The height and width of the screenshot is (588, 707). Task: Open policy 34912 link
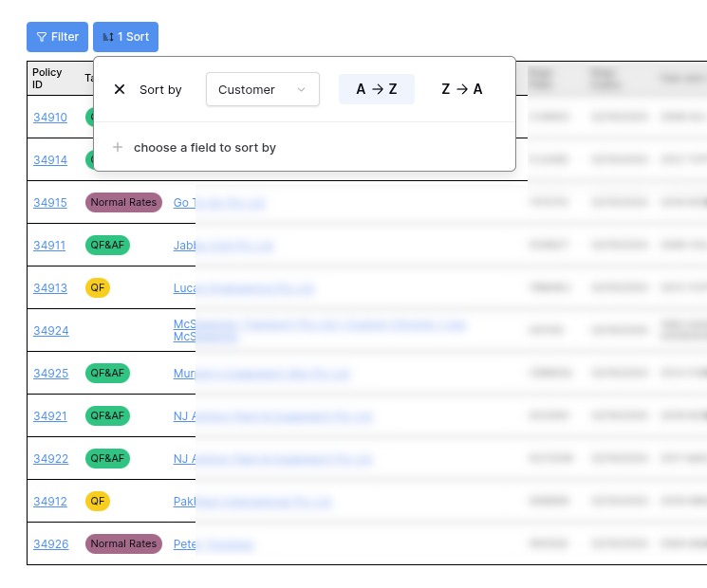pos(50,502)
